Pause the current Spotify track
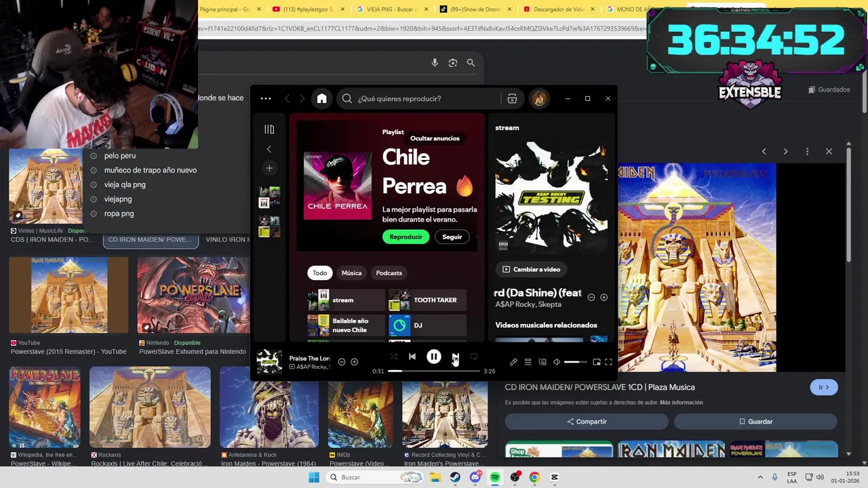The image size is (868, 488). pos(433,357)
